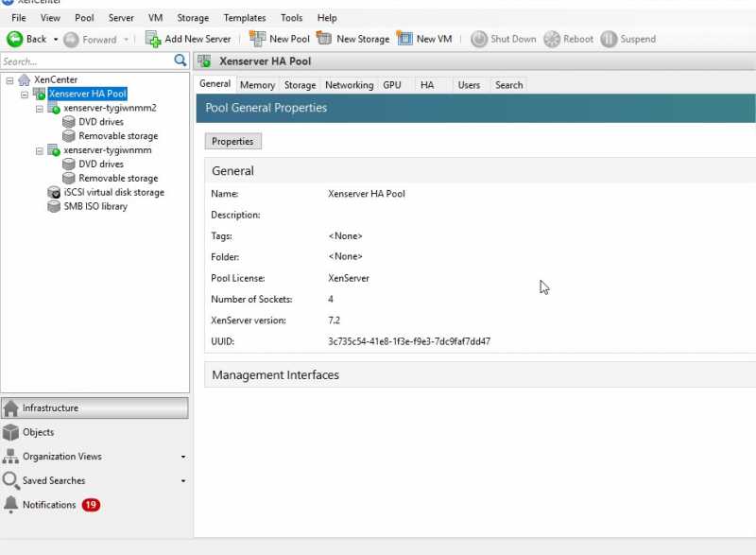Click the green Back arrow icon
Viewport: 756px width, 555px height.
click(15, 39)
